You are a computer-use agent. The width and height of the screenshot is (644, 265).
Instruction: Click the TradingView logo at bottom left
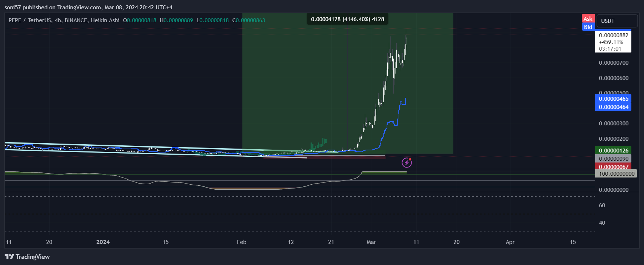(x=27, y=257)
